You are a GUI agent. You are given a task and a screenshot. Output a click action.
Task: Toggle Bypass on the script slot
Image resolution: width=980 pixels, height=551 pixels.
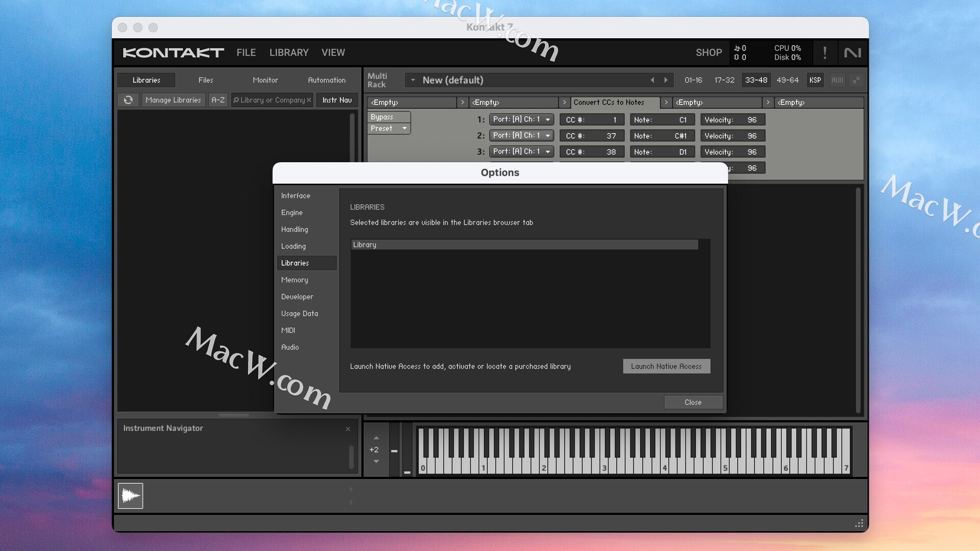pos(389,117)
